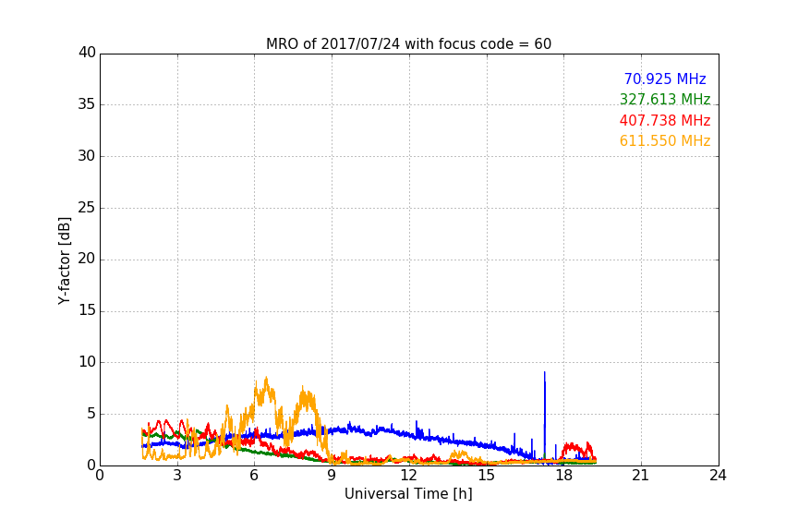The height and width of the screenshot is (532, 798).
Task: Click the y-axis tick label 25
Action: tap(87, 207)
